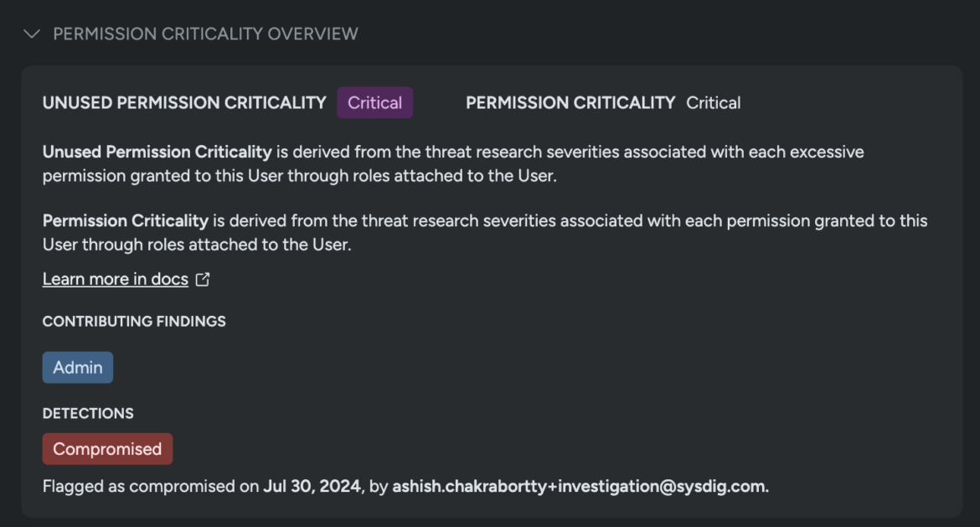980x527 pixels.
Task: Click bold Permission Criticality starting second paragraph
Action: coord(125,221)
